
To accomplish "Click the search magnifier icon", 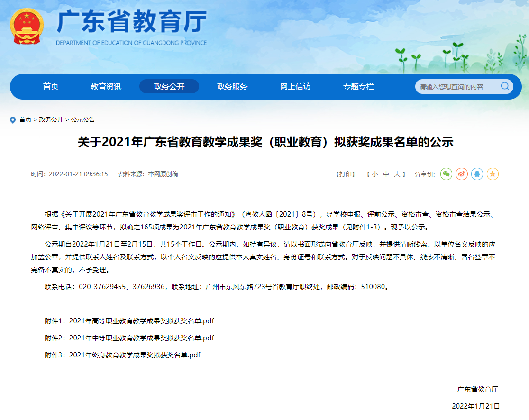I will (x=505, y=86).
